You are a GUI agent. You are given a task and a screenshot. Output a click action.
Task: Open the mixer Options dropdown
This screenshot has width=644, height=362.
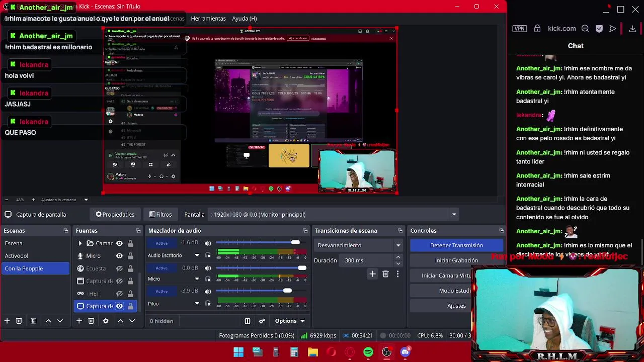[290, 321]
